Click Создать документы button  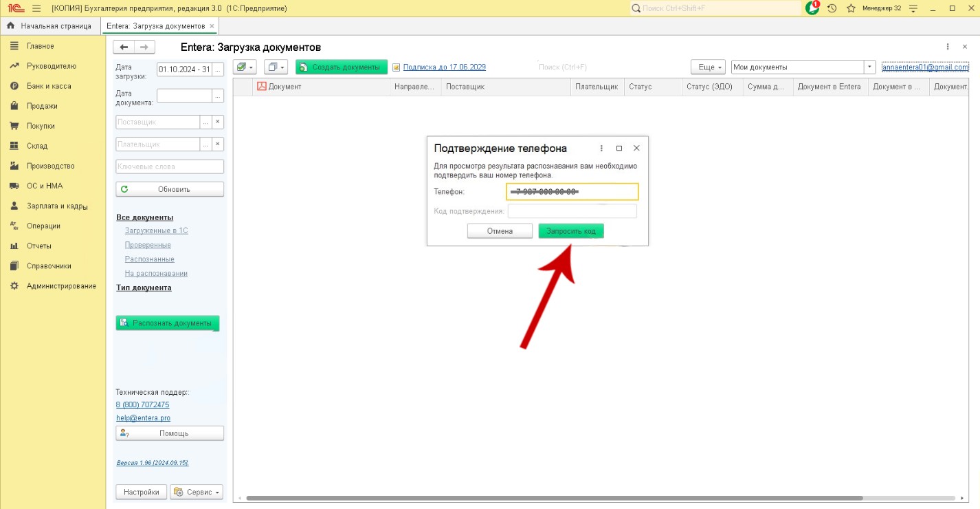342,67
